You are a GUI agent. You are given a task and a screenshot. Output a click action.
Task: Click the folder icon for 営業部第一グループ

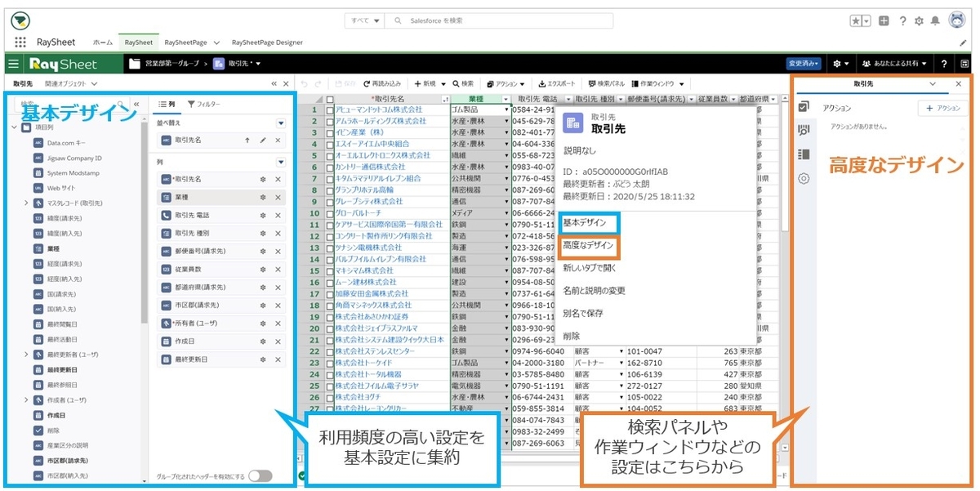pyautogui.click(x=135, y=63)
